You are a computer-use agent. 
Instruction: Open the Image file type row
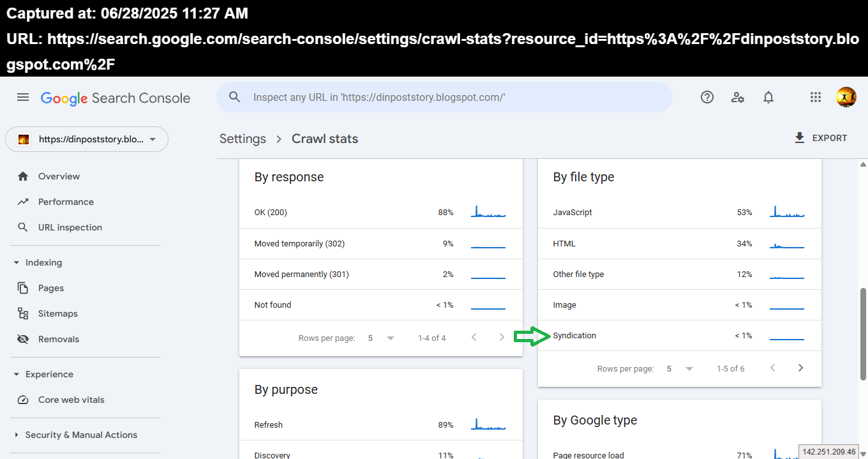coord(680,305)
